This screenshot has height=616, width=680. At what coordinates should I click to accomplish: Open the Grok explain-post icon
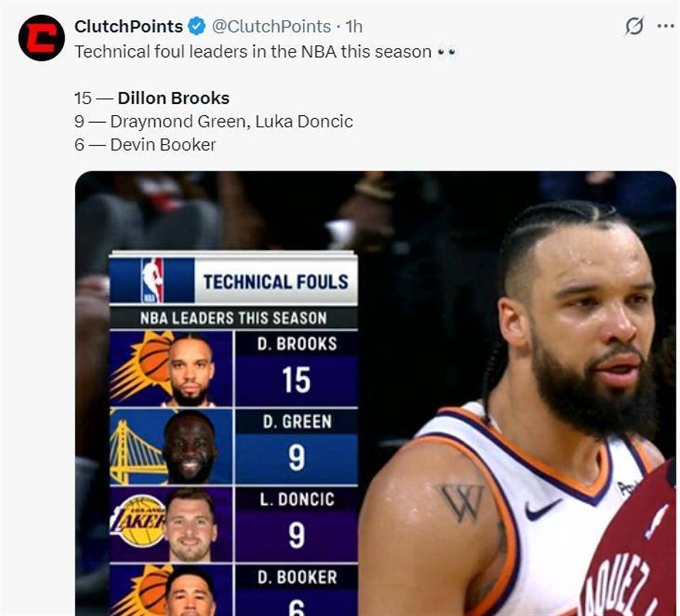point(634,26)
